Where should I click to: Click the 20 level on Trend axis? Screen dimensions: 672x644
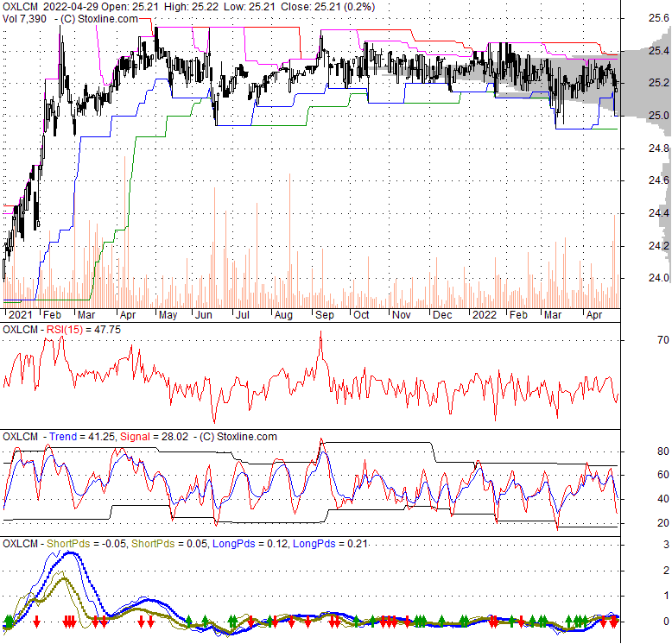tap(662, 523)
